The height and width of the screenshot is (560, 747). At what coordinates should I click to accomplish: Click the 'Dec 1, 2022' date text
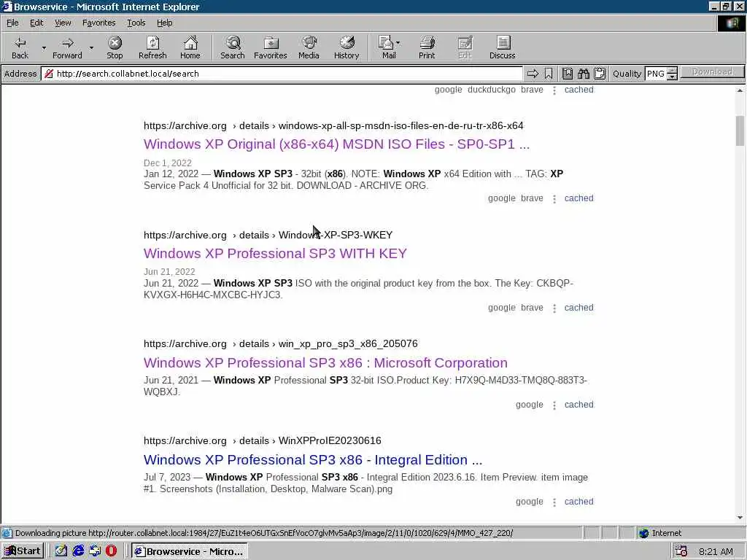click(x=168, y=163)
